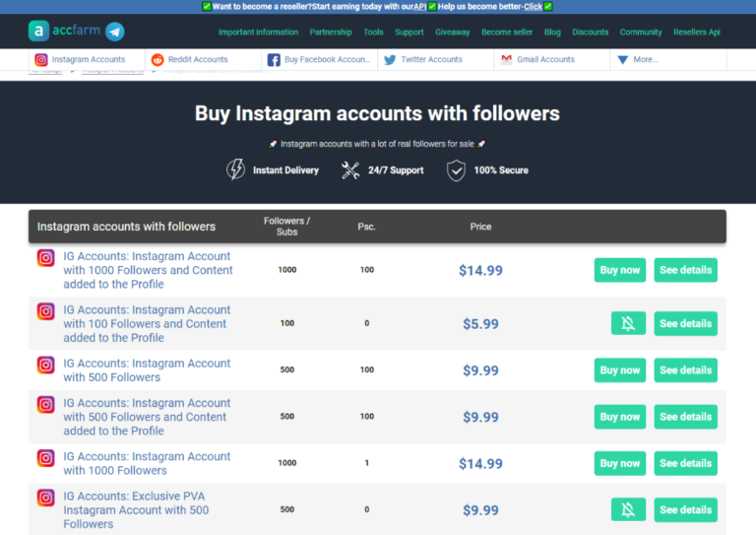The height and width of the screenshot is (535, 756).
Task: Click Instagram icon for 1000 Followers and Content row
Action: tap(46, 257)
